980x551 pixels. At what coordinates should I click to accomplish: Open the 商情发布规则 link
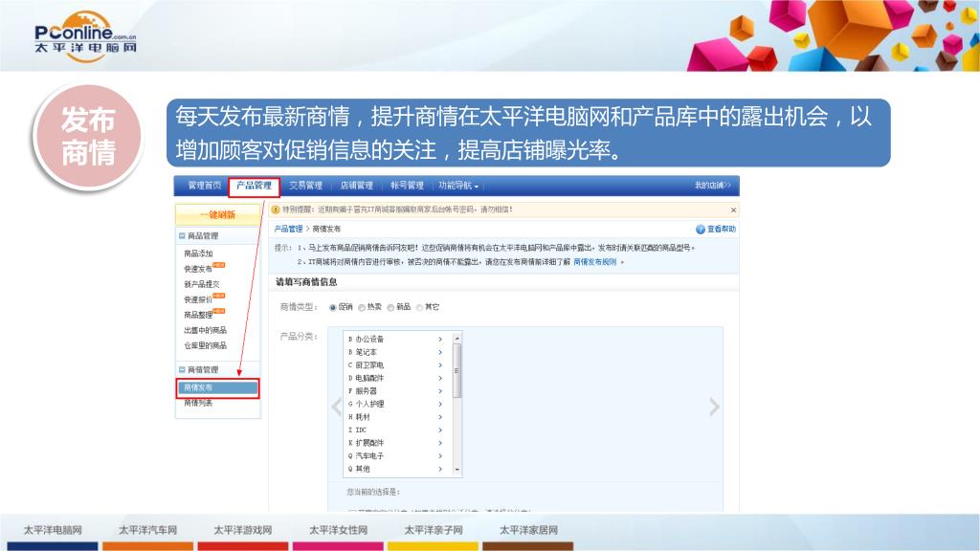click(x=594, y=262)
